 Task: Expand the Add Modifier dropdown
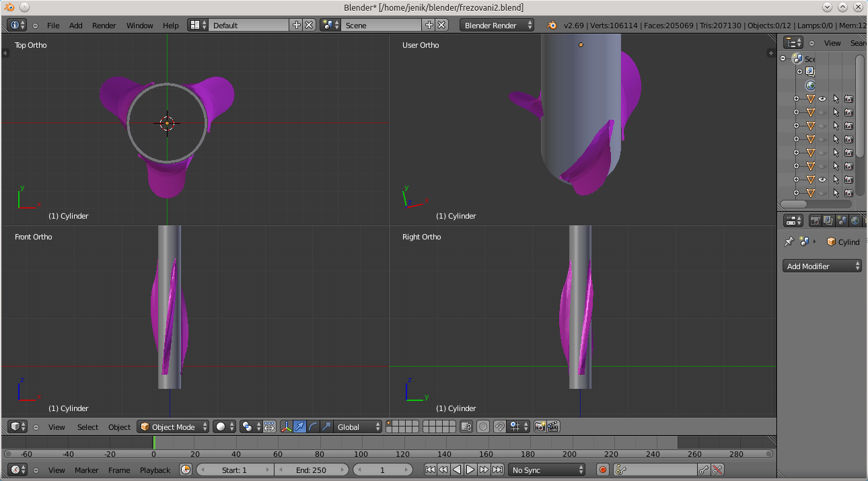[823, 266]
